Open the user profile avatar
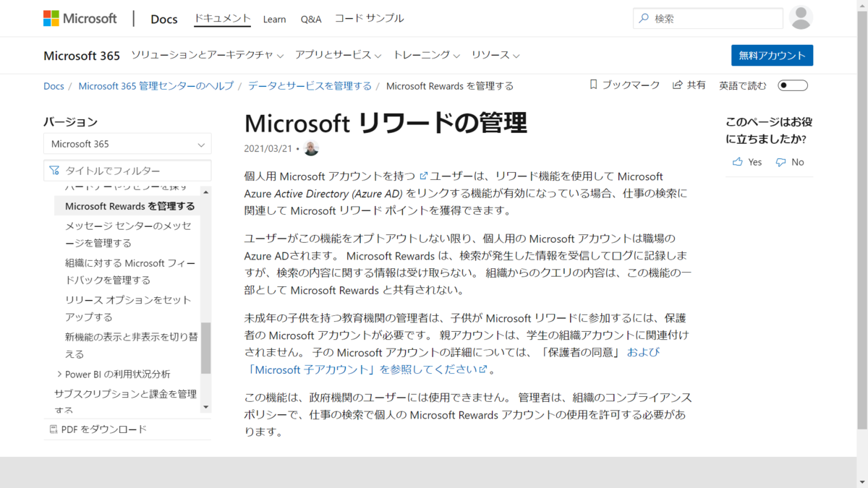Screen dimensions: 868x488 (x=801, y=17)
